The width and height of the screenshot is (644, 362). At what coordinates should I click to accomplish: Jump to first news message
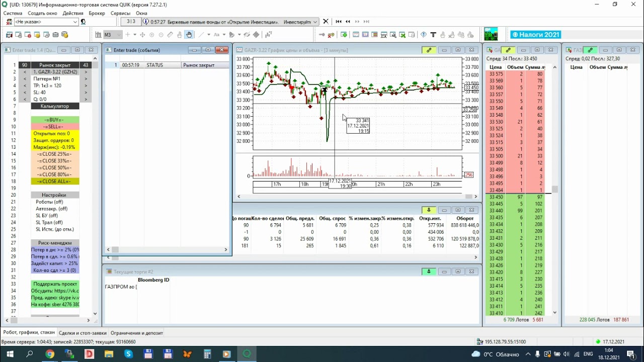[x=339, y=22]
